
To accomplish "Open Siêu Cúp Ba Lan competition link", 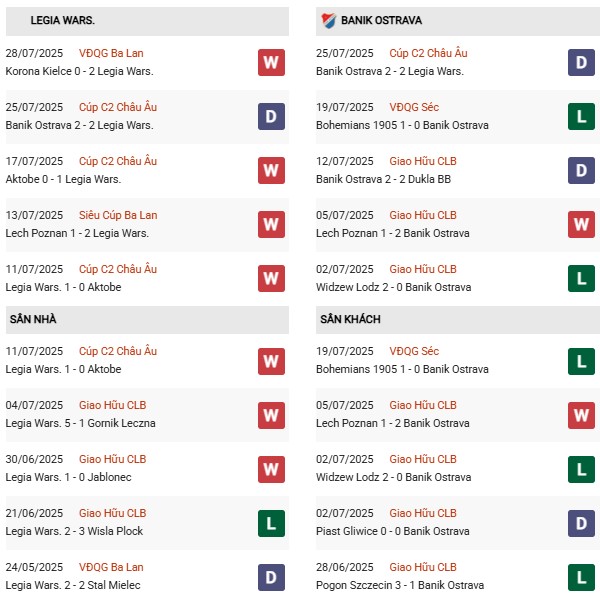I will (x=118, y=215).
